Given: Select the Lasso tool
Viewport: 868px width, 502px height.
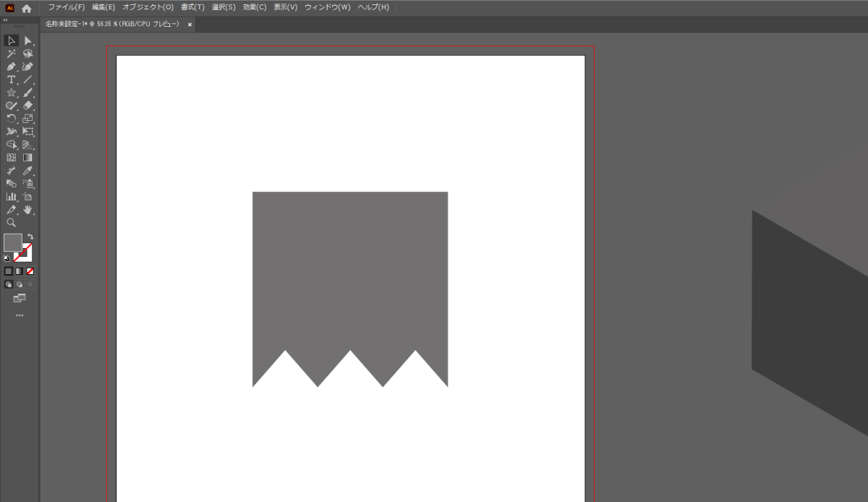Looking at the screenshot, I should [x=28, y=54].
